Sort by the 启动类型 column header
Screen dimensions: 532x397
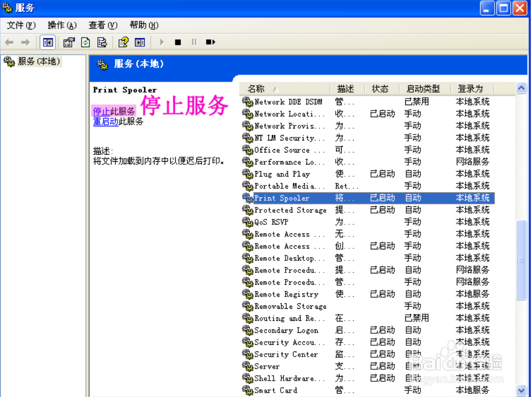(x=425, y=89)
